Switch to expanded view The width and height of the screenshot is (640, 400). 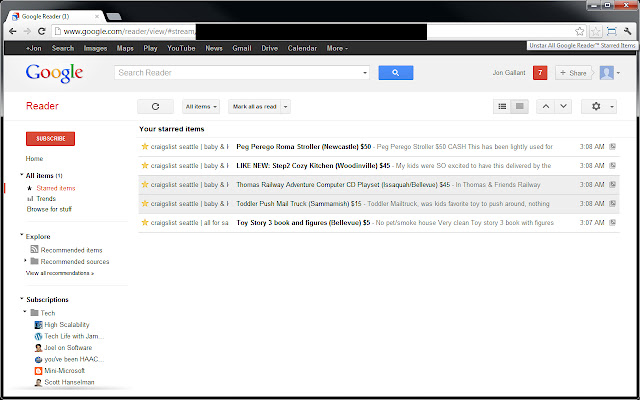(520, 107)
